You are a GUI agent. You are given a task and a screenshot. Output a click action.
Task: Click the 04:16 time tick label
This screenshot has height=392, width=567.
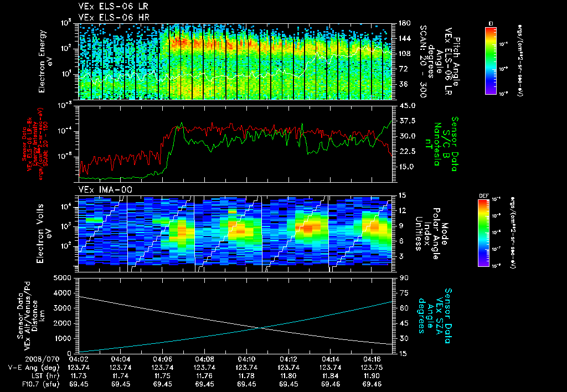coord(372,359)
